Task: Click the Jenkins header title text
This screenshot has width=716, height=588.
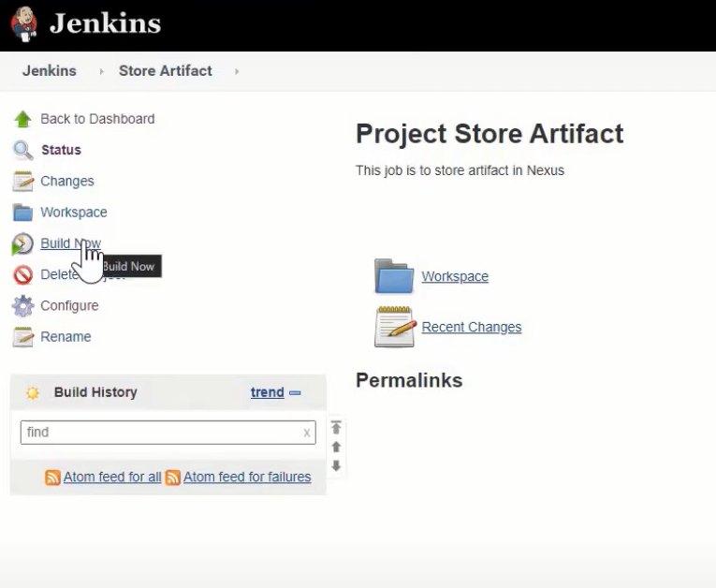Action: coord(106,23)
